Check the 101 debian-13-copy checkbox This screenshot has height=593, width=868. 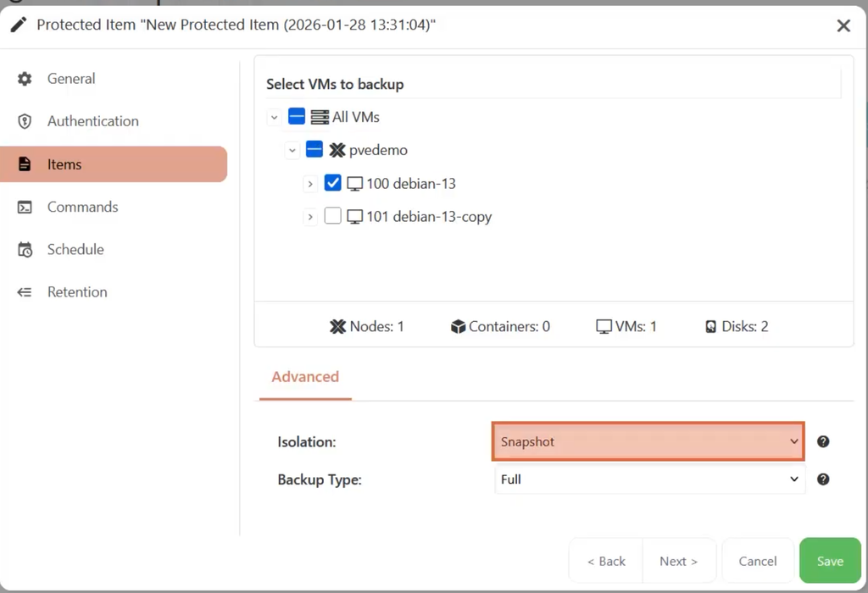(332, 216)
